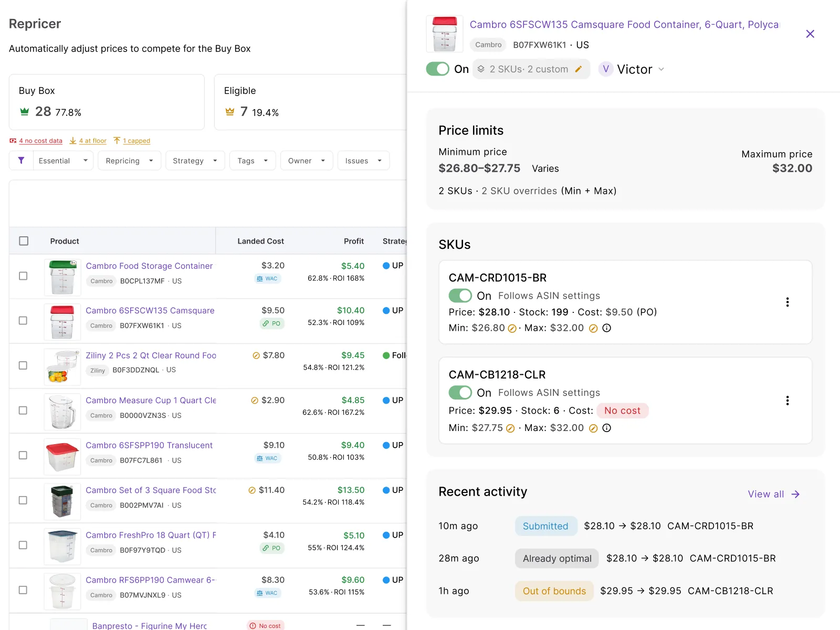
Task: Select the Eligible summary card
Action: (310, 102)
